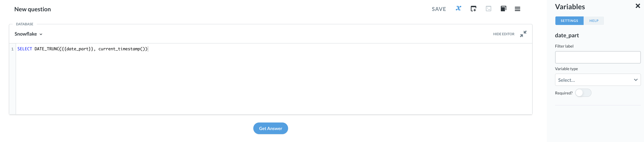Click the SAVE button

click(x=439, y=9)
